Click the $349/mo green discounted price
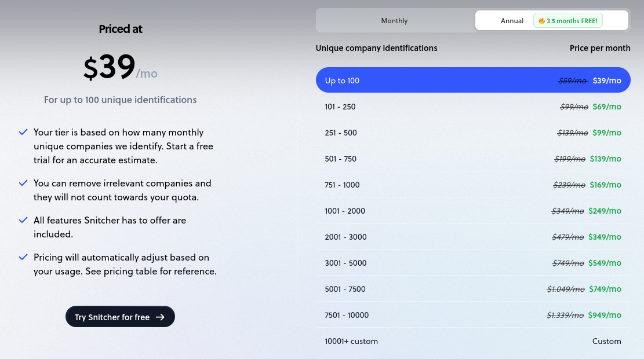This screenshot has height=359, width=644. (x=605, y=237)
